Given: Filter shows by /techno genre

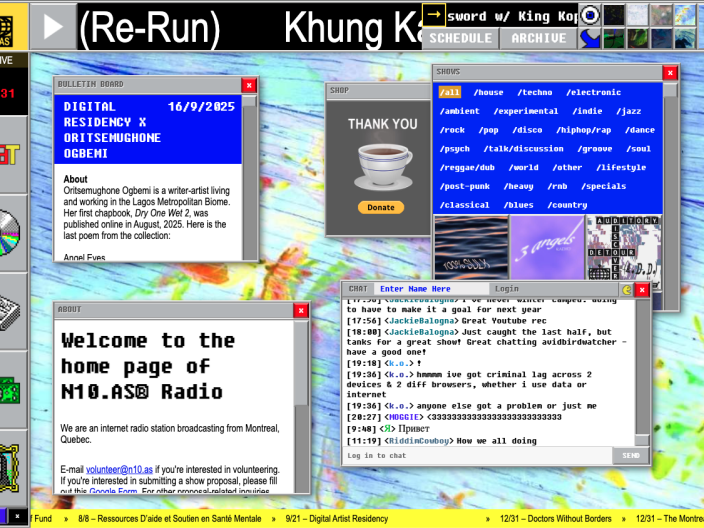Looking at the screenshot, I should [x=535, y=92].
